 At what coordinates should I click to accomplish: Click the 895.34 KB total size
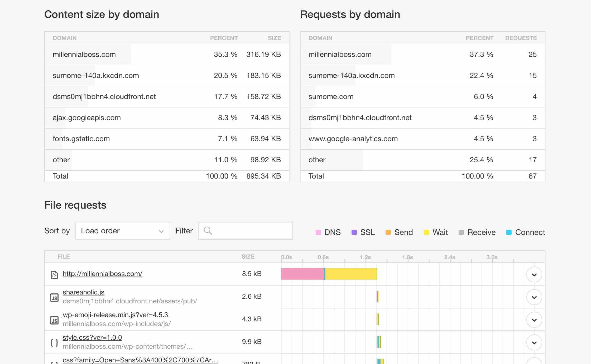point(263,176)
